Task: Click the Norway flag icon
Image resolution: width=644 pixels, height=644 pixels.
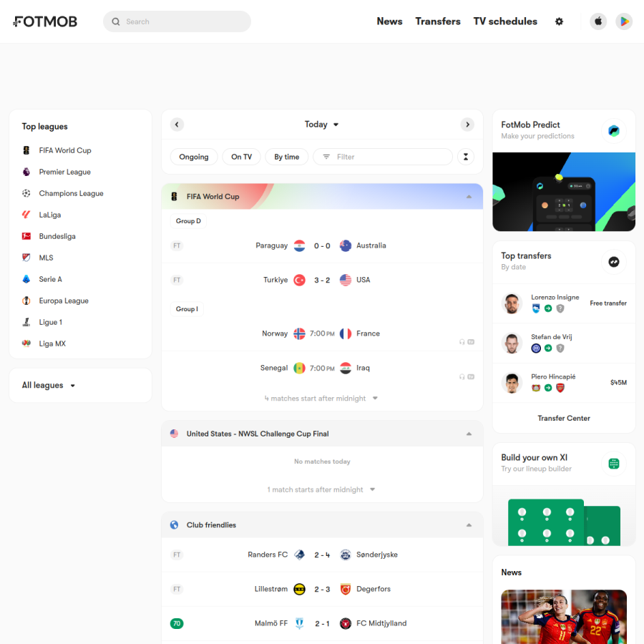Action: coord(299,333)
